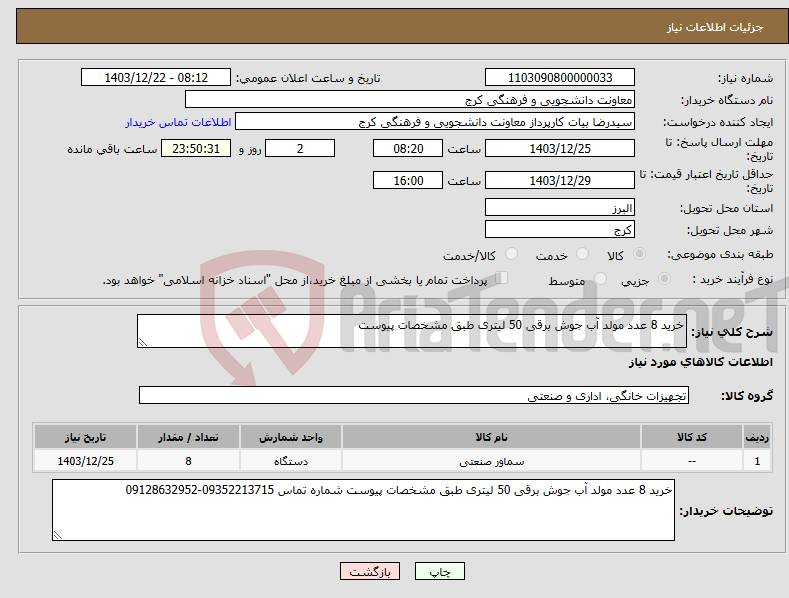The width and height of the screenshot is (789, 598).
Task: Select the جزیی purchase type radio
Action: [664, 278]
